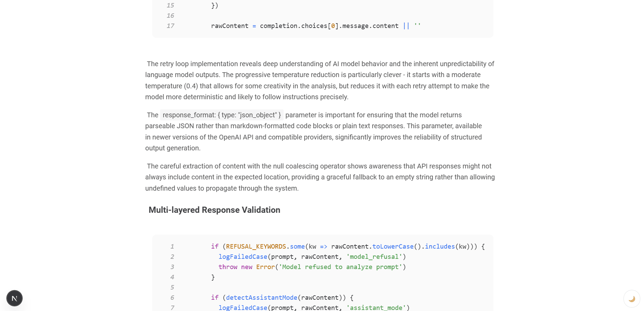Click the Error constructor on line 3
Viewport: 644px width, 311px height.
pyautogui.click(x=265, y=267)
